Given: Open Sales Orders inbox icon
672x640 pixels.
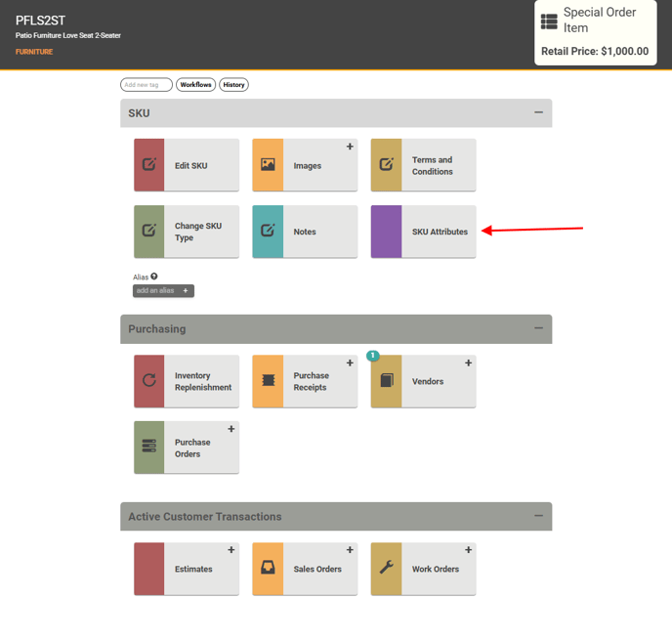Looking at the screenshot, I should [268, 569].
